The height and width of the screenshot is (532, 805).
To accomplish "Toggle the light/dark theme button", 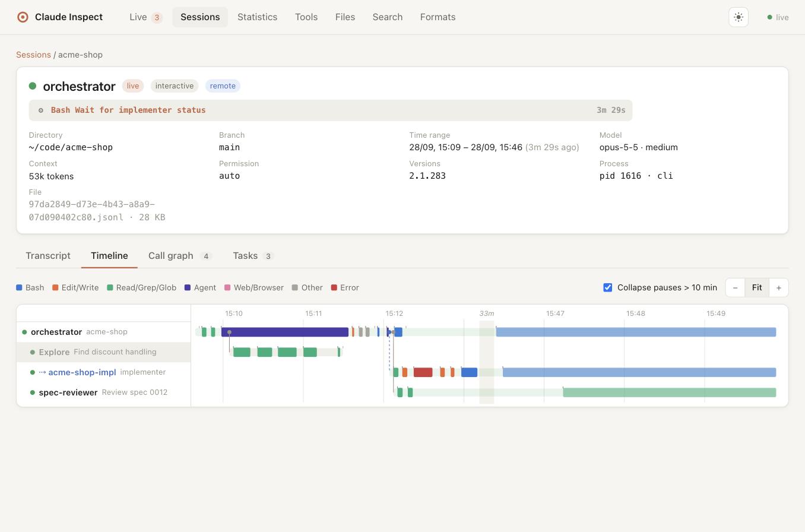I will tap(739, 17).
